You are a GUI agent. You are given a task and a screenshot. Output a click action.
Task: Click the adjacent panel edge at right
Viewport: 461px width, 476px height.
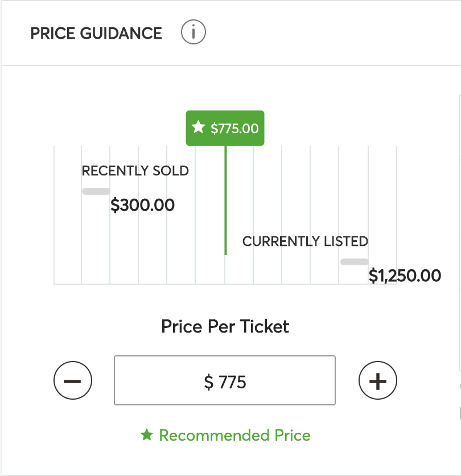(459, 232)
